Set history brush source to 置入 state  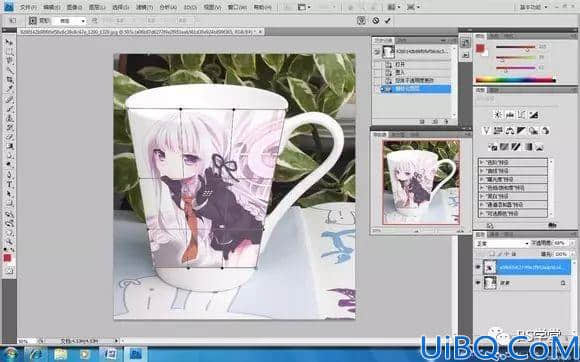[x=377, y=72]
